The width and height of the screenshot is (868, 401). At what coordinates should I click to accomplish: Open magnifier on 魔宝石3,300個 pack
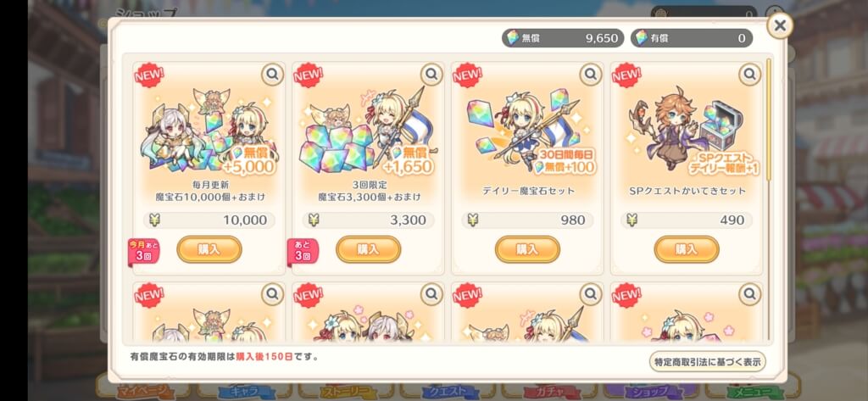(431, 74)
